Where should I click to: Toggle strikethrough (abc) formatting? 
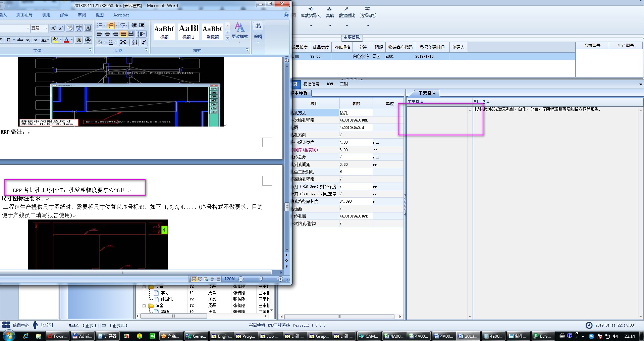pyautogui.click(x=20, y=40)
